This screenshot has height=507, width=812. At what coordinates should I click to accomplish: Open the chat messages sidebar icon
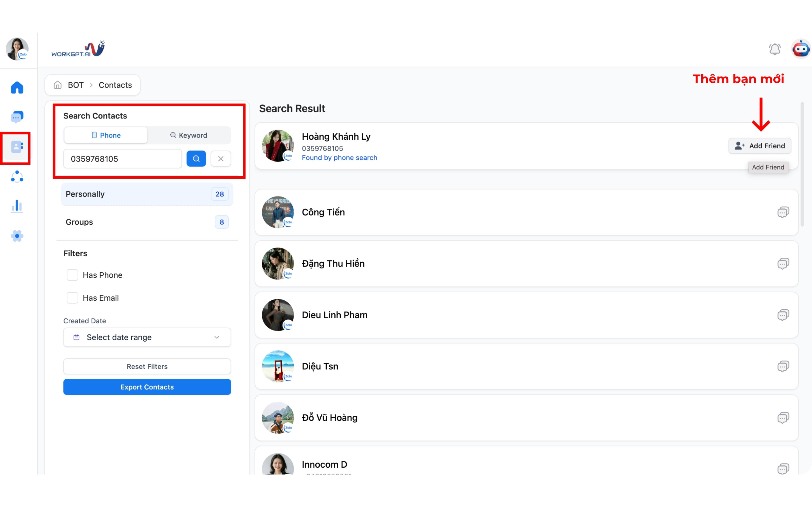17,117
